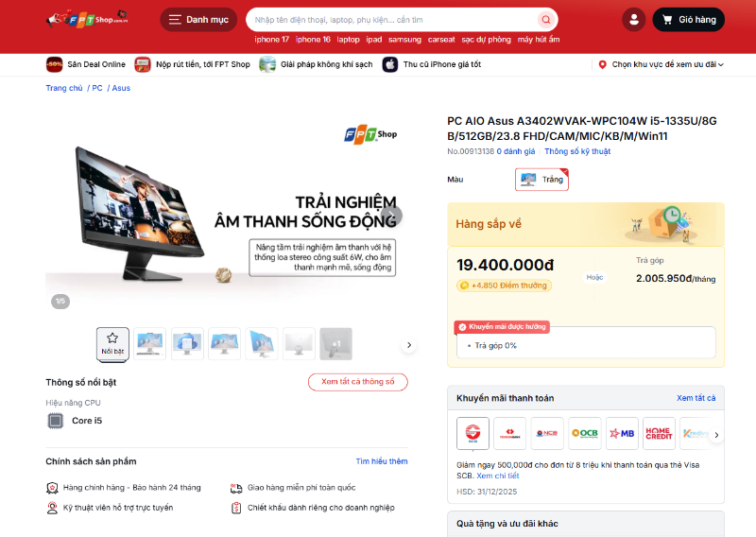This screenshot has width=756, height=537.
Task: Click the Hàng chính hãng warranty icon
Action: (x=52, y=488)
